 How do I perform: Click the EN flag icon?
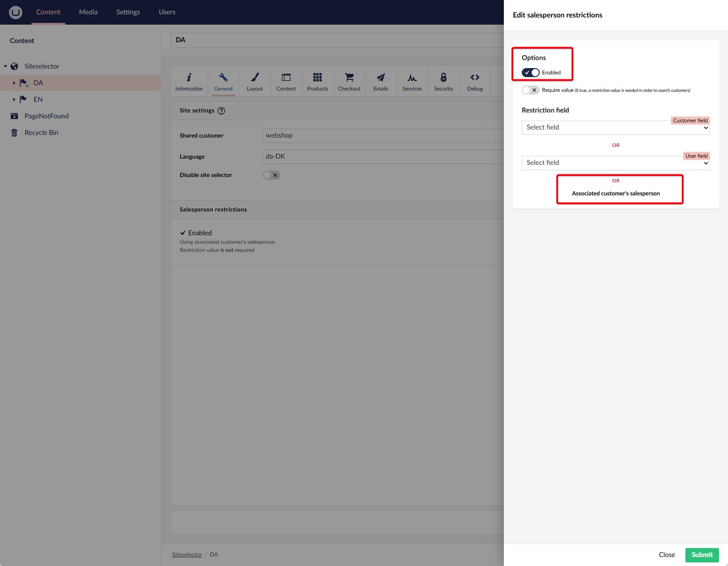23,99
